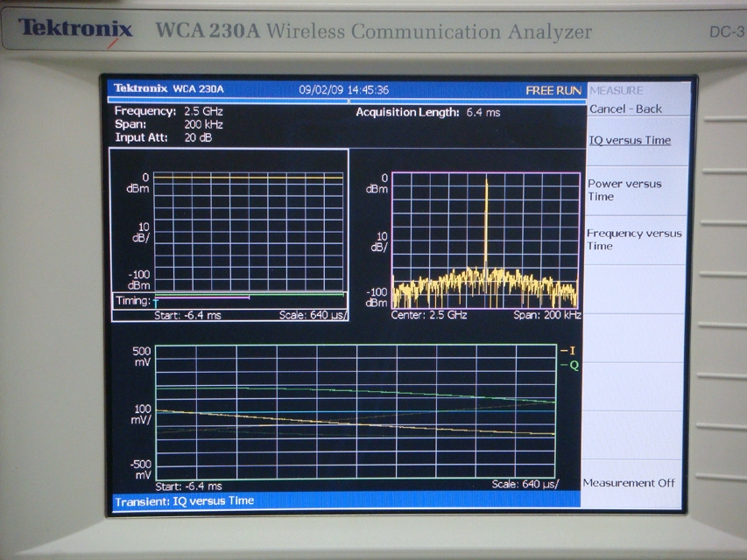The height and width of the screenshot is (560, 747).
Task: Click Scale: 640 µs/ label under IQ plot
Action: pyautogui.click(x=525, y=484)
